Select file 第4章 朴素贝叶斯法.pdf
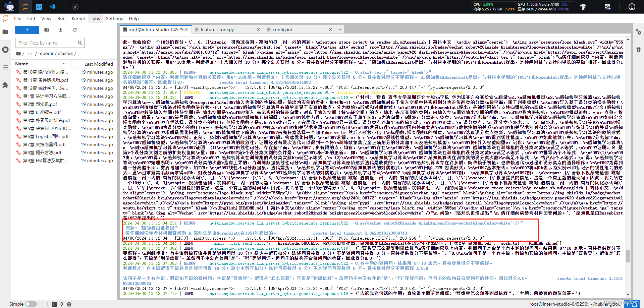Viewport: 644px width, 308px height. [x=64, y=120]
